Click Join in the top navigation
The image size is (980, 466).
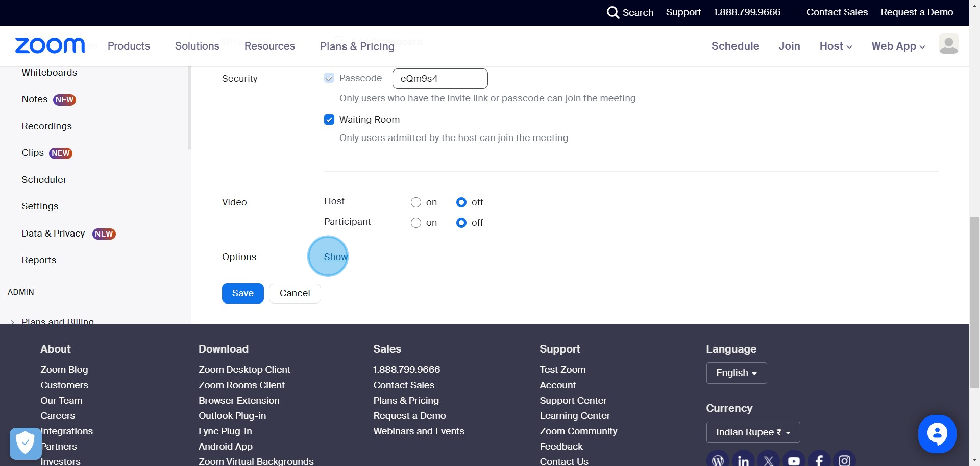789,46
